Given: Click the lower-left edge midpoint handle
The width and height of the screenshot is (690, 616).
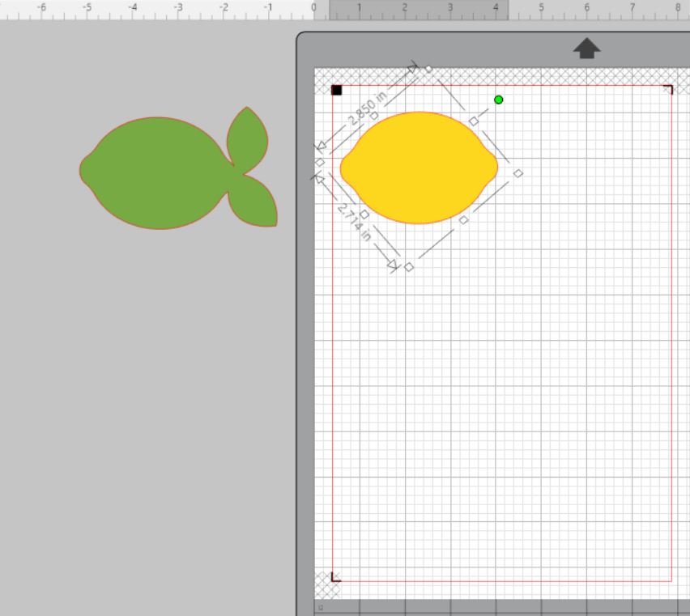Looking at the screenshot, I should pyautogui.click(x=364, y=215).
